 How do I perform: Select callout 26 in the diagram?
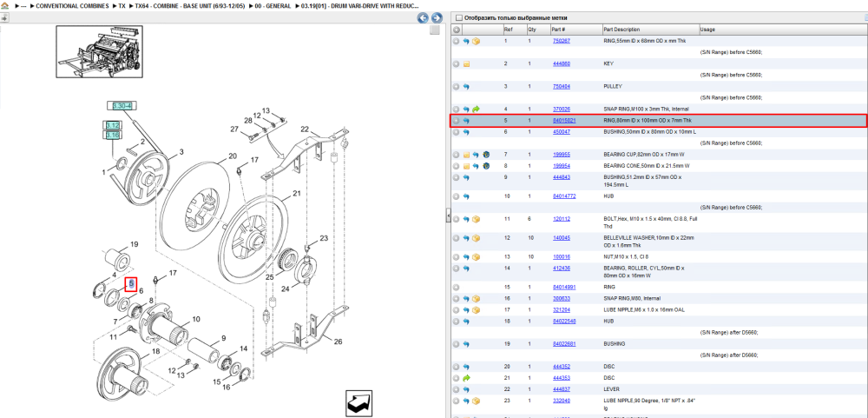click(x=338, y=342)
